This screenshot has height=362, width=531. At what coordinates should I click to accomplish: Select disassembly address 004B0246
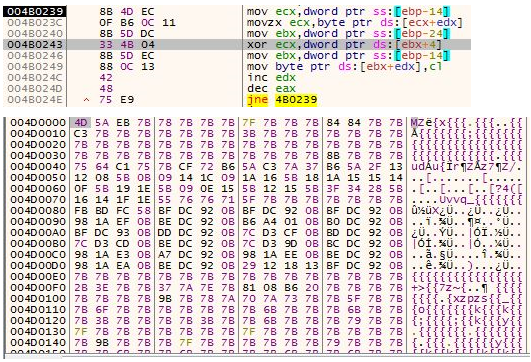point(35,56)
